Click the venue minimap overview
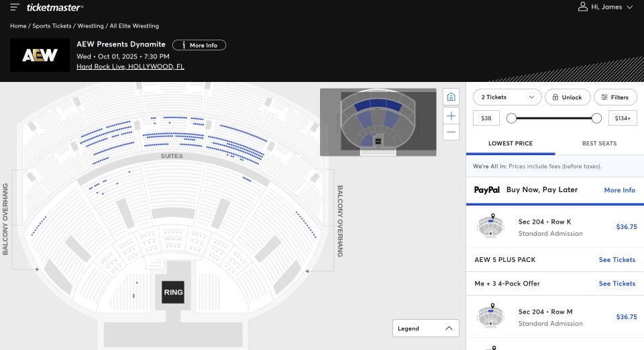This screenshot has width=644, height=350. (378, 122)
